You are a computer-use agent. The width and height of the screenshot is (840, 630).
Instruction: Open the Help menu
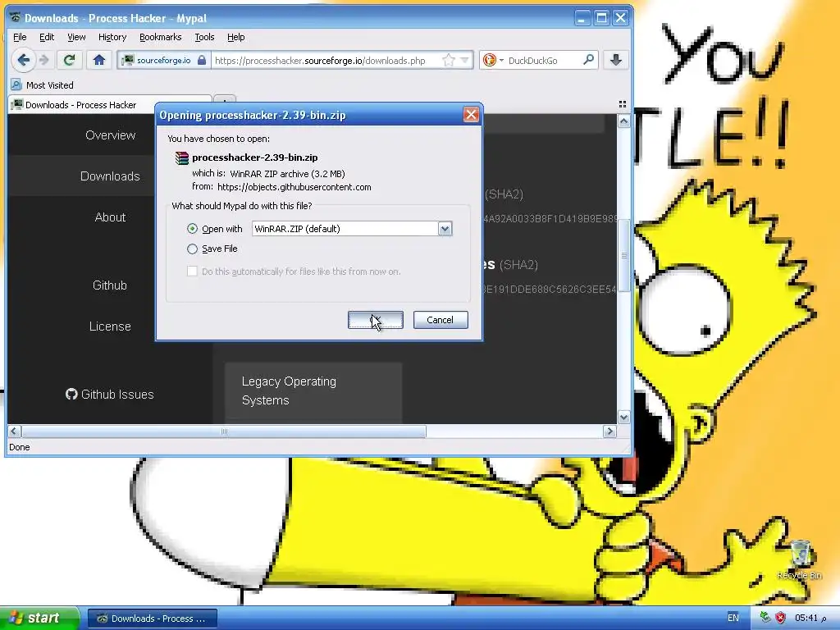click(x=235, y=37)
